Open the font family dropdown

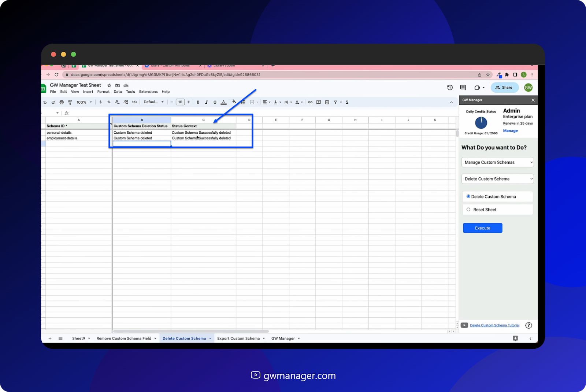[154, 102]
